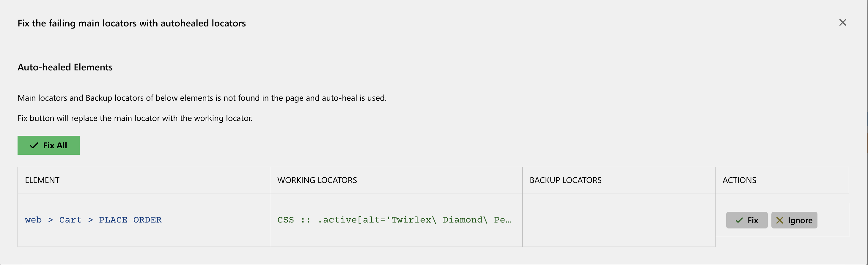Click the sentence describing the Fix button
Image resolution: width=868 pixels, height=265 pixels.
pos(135,118)
